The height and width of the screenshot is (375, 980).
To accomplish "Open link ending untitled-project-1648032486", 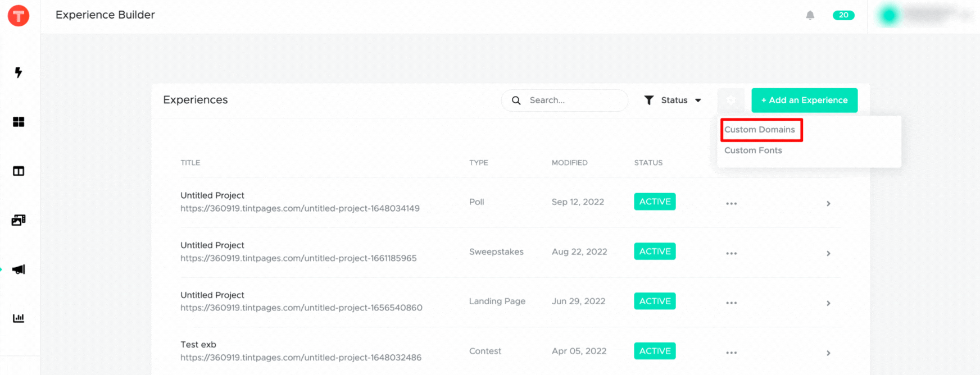I will 301,358.
